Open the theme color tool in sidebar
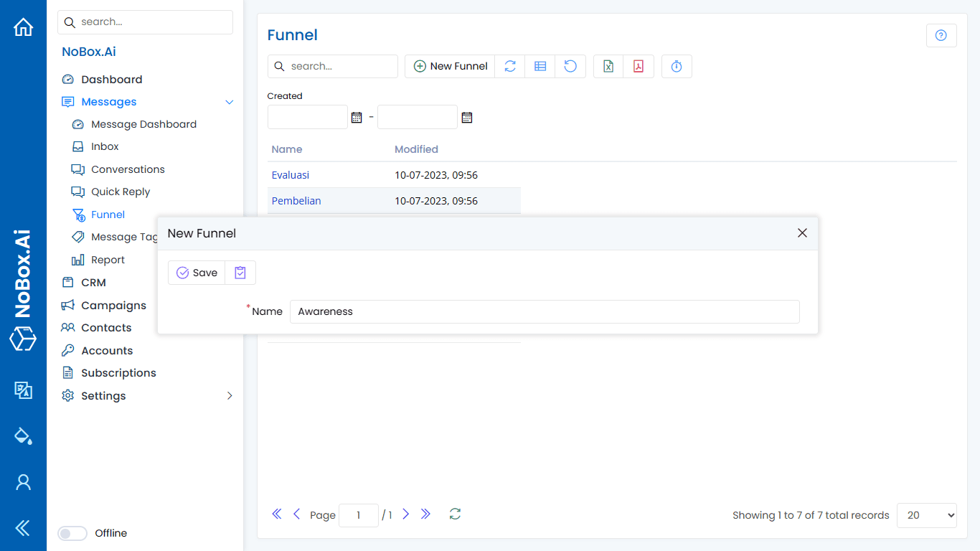This screenshot has height=551, width=980. 23,436
